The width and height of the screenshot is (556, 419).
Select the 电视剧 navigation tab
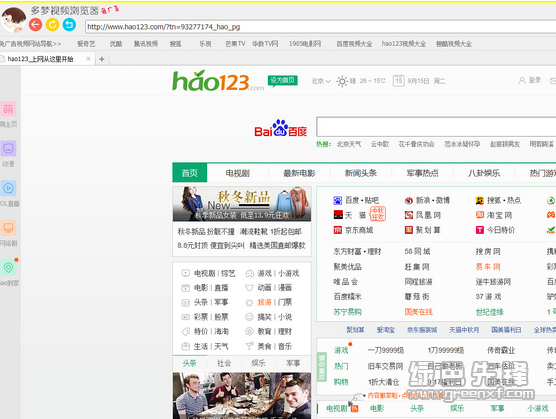click(238, 173)
